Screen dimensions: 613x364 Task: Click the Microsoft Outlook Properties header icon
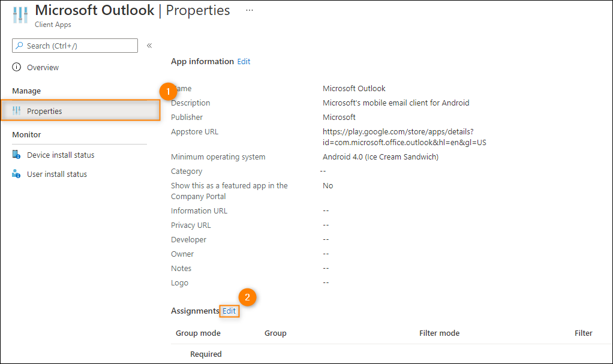pos(20,15)
